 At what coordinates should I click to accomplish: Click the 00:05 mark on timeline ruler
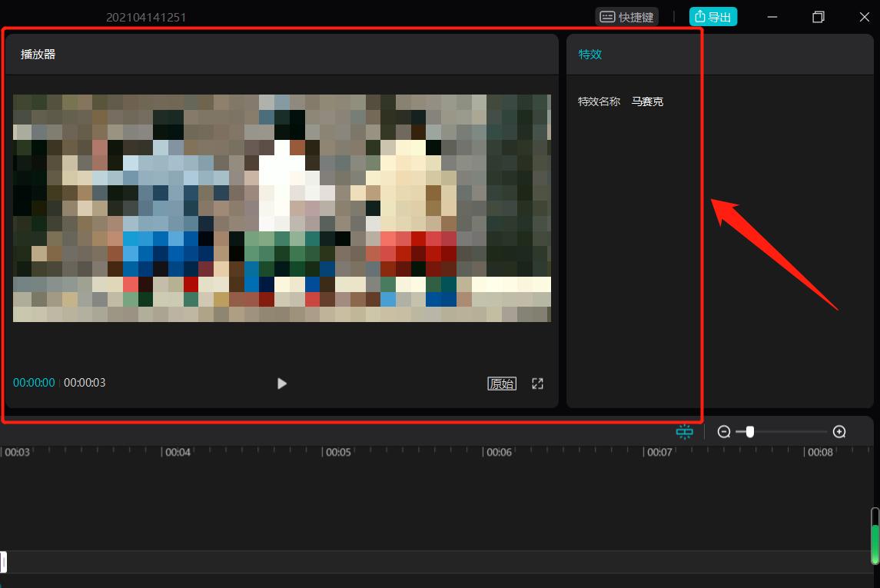338,453
